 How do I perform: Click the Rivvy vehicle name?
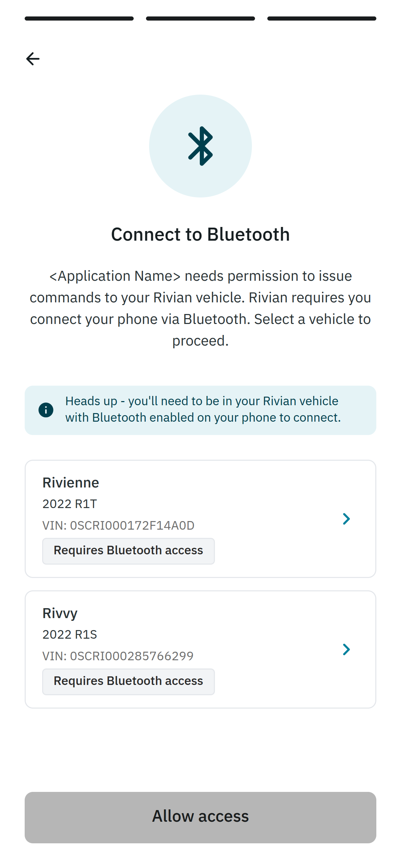[60, 614]
